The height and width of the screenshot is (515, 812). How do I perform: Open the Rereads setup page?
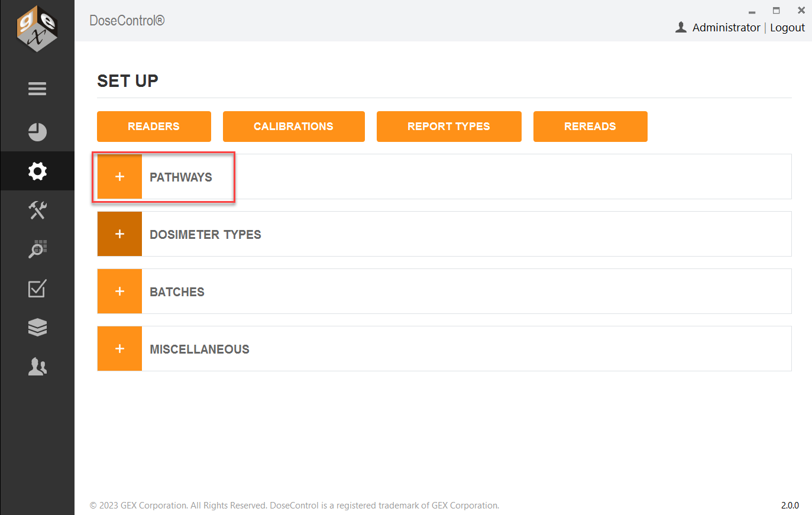coord(590,127)
